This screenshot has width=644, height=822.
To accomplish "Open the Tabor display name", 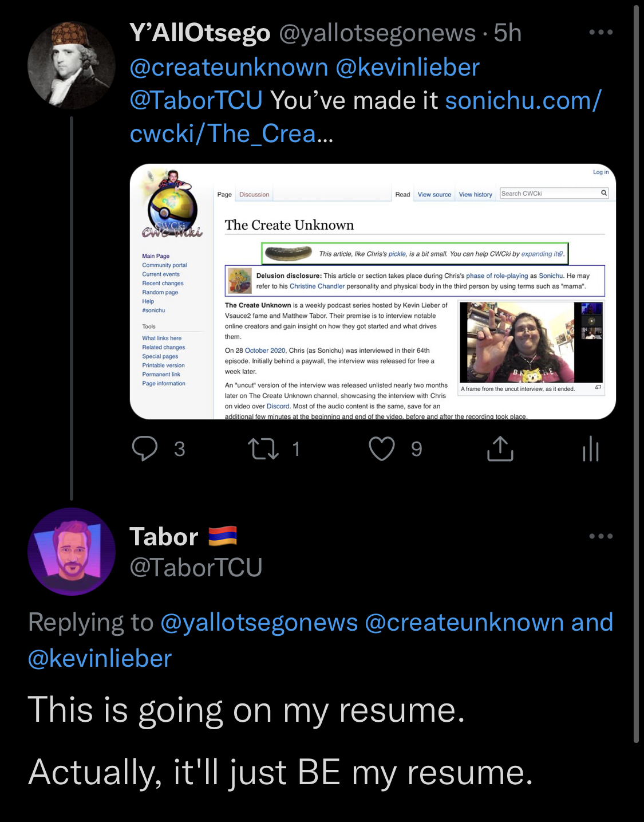I will 164,537.
